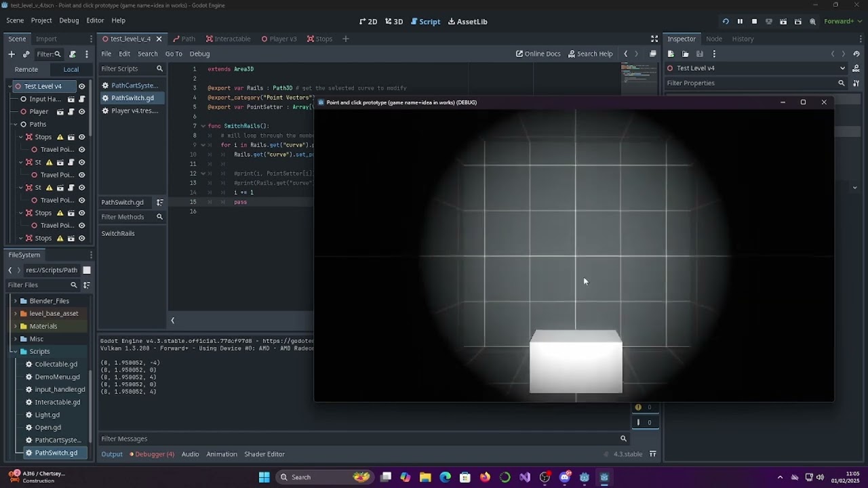Toggle alphabetical sorting of the methods list

click(160, 202)
